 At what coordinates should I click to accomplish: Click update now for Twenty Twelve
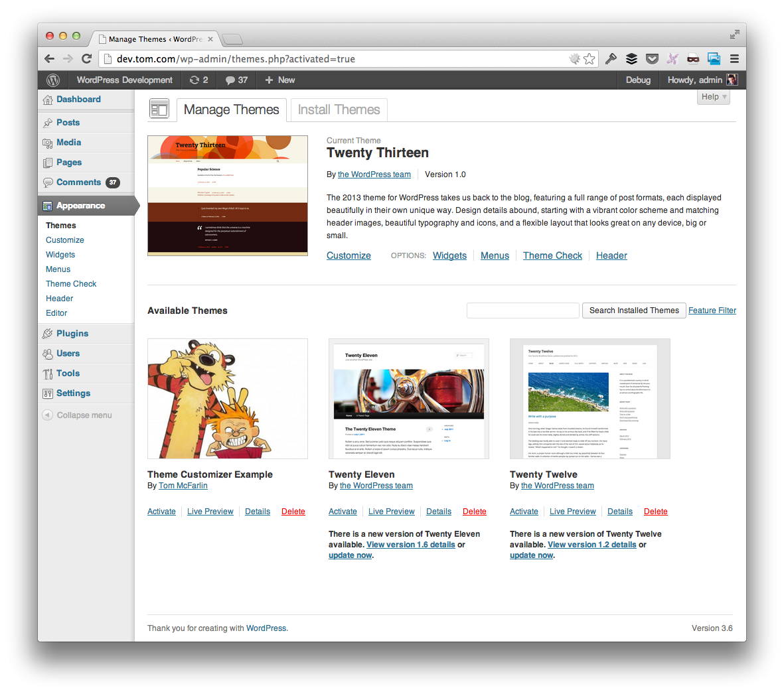click(532, 555)
